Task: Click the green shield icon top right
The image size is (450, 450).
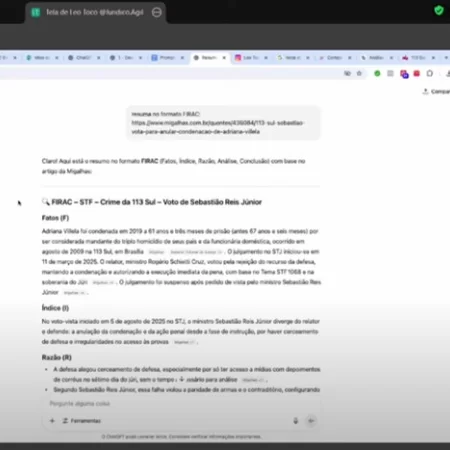Action: pos(439,10)
